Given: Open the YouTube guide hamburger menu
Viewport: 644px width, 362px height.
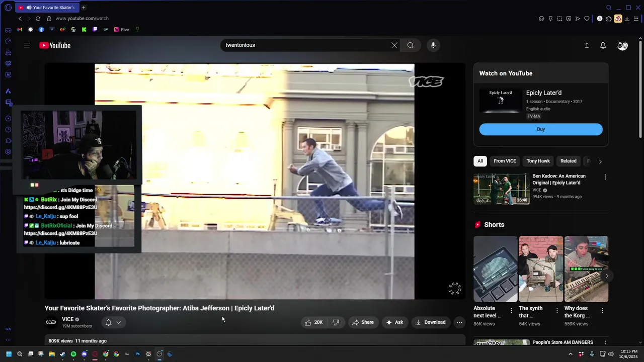Looking at the screenshot, I should tap(27, 45).
